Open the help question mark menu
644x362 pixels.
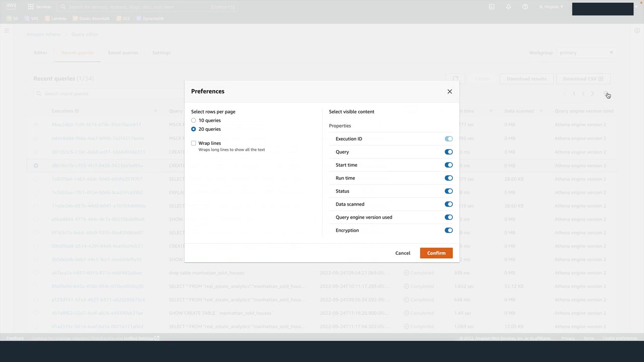pos(525,7)
